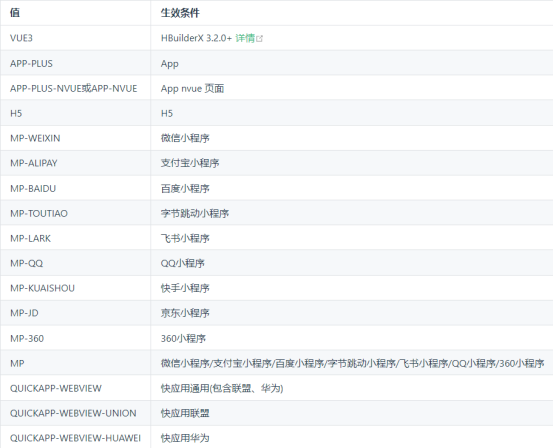Image resolution: width=553 pixels, height=448 pixels.
Task: Select the MP-ALIPAY value
Action: 34,163
